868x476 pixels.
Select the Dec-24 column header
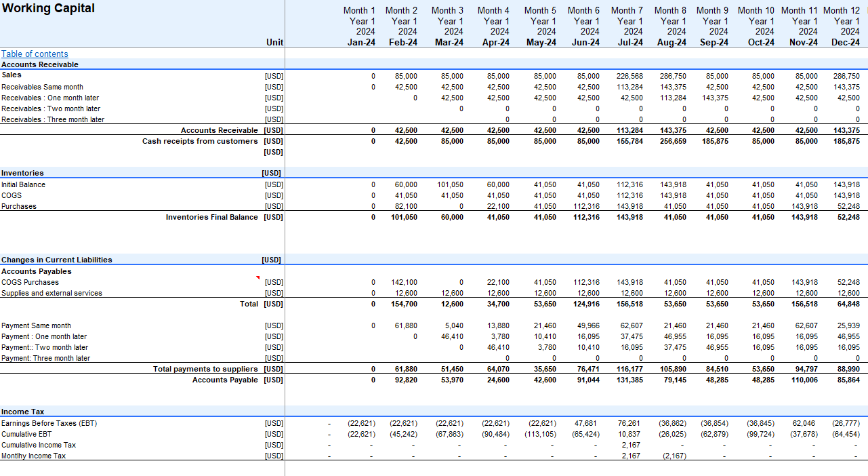[x=845, y=42]
